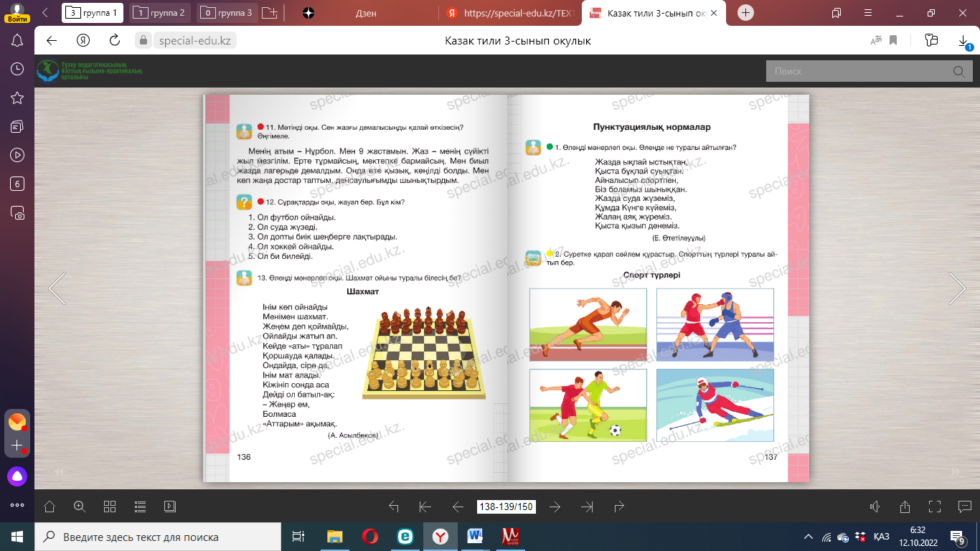
Task: Open Word from the taskbar
Action: [x=475, y=537]
